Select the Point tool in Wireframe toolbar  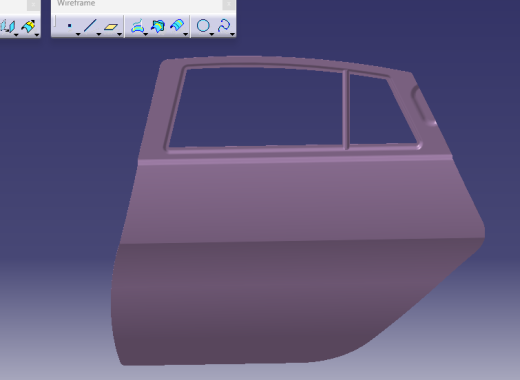pos(69,26)
